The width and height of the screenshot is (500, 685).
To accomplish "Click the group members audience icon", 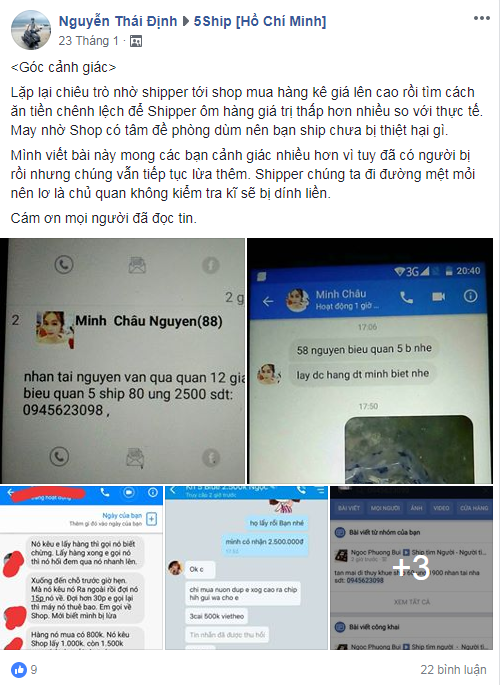I will tap(136, 42).
